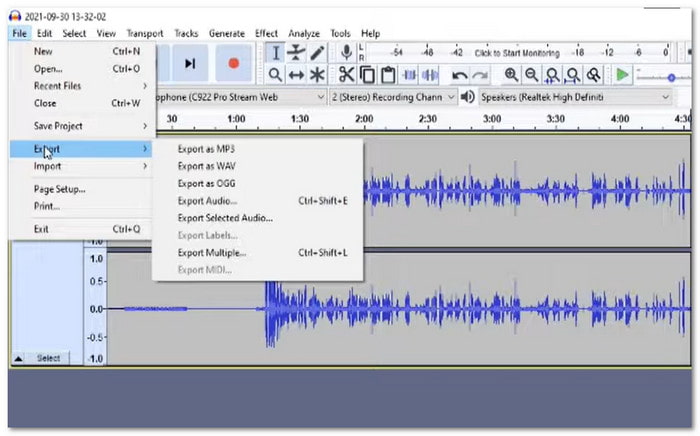Choose Export as WAV

pos(258,166)
